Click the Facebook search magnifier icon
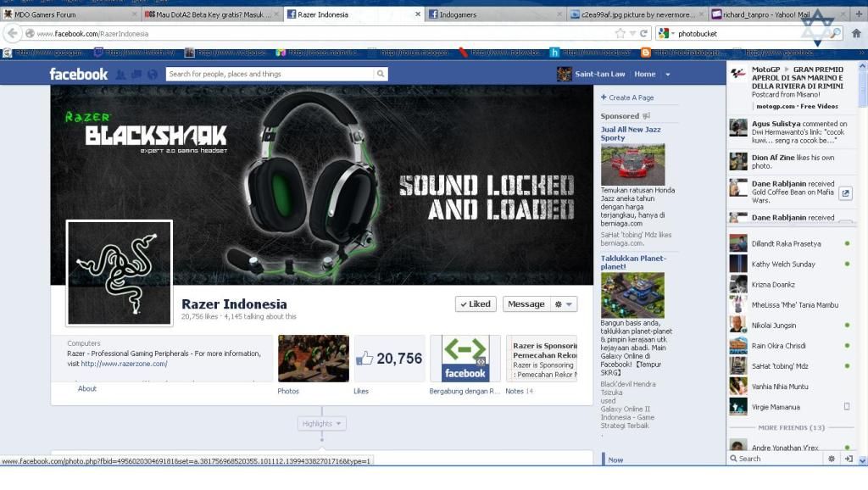 381,74
